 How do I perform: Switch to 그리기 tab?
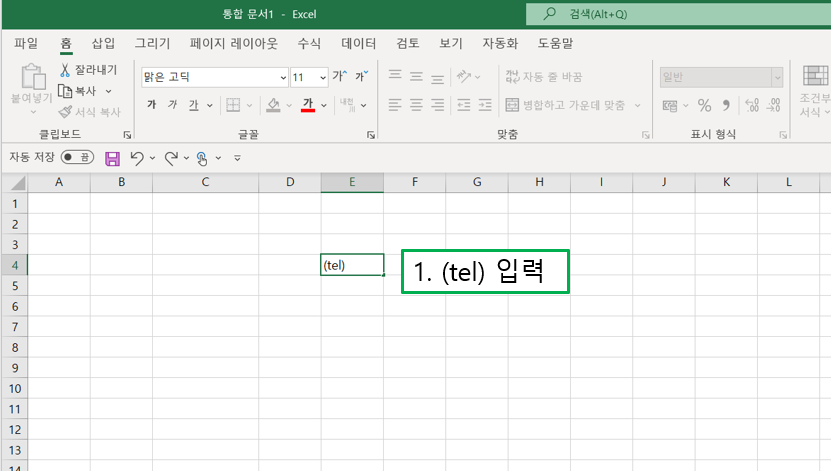(153, 43)
